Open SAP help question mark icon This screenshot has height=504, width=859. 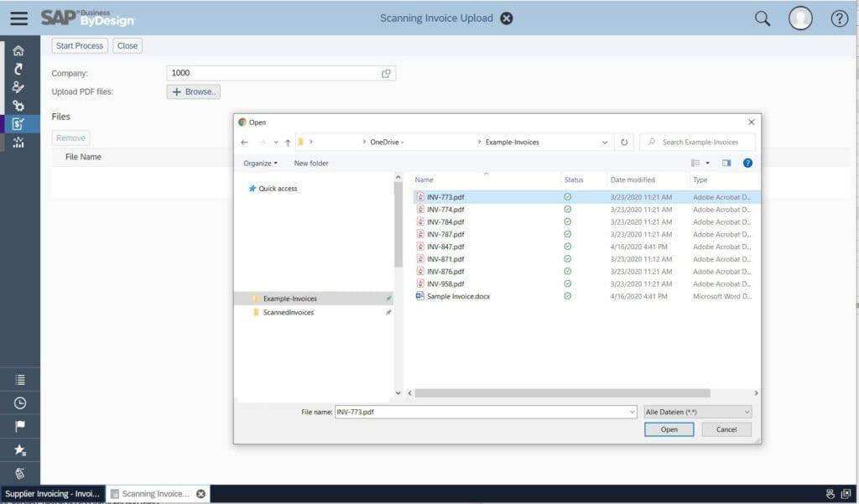point(839,18)
